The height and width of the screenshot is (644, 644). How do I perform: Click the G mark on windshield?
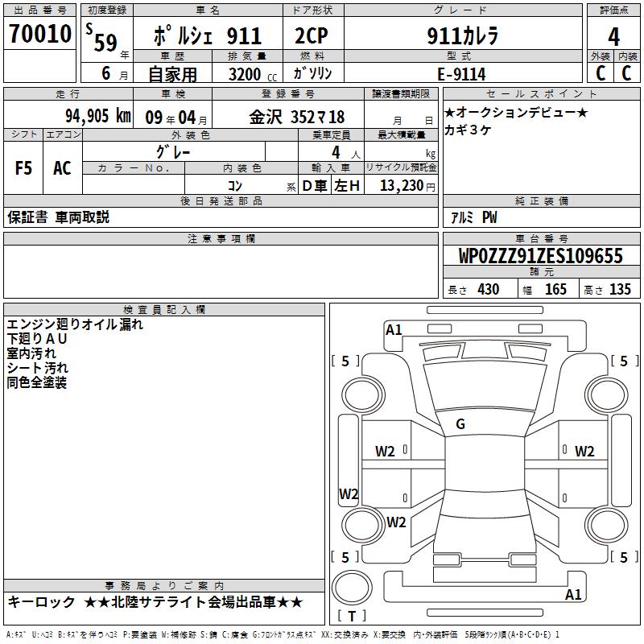coord(460,424)
